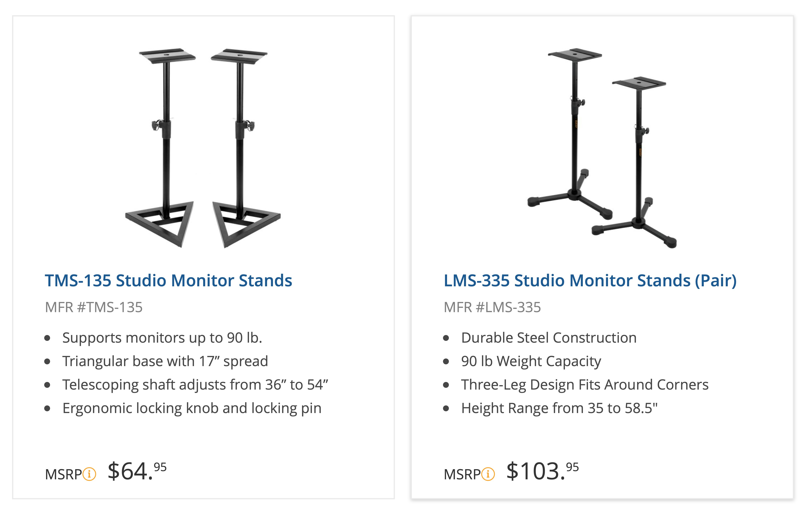Screen dimensions: 812x512
Task: Click the MFR #TMS-135 part number text
Action: click(94, 307)
